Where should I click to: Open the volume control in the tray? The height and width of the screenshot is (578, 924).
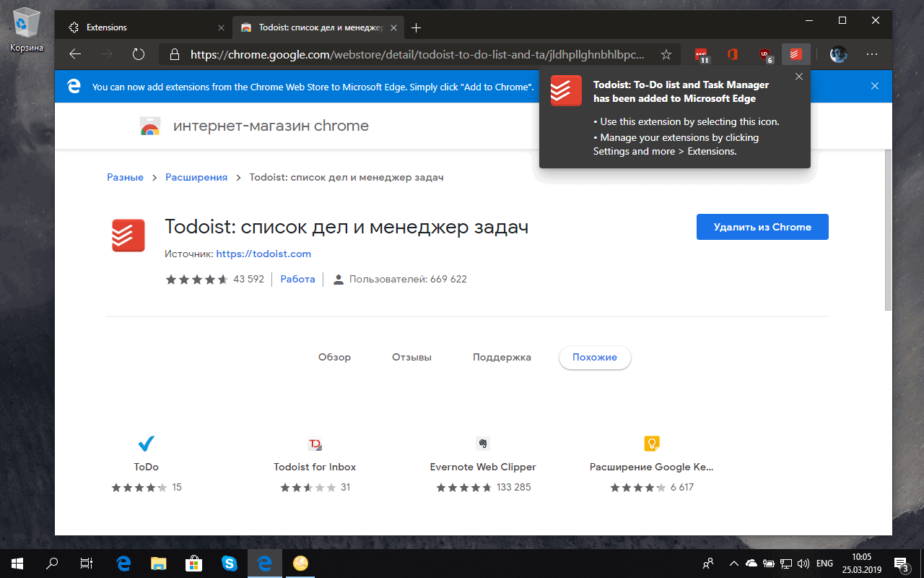pos(804,563)
